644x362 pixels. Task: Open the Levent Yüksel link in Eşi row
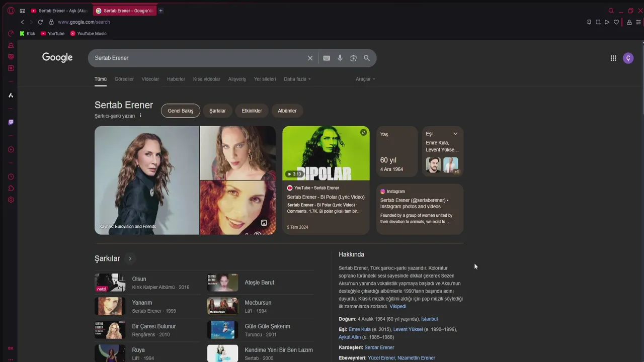coord(408,329)
